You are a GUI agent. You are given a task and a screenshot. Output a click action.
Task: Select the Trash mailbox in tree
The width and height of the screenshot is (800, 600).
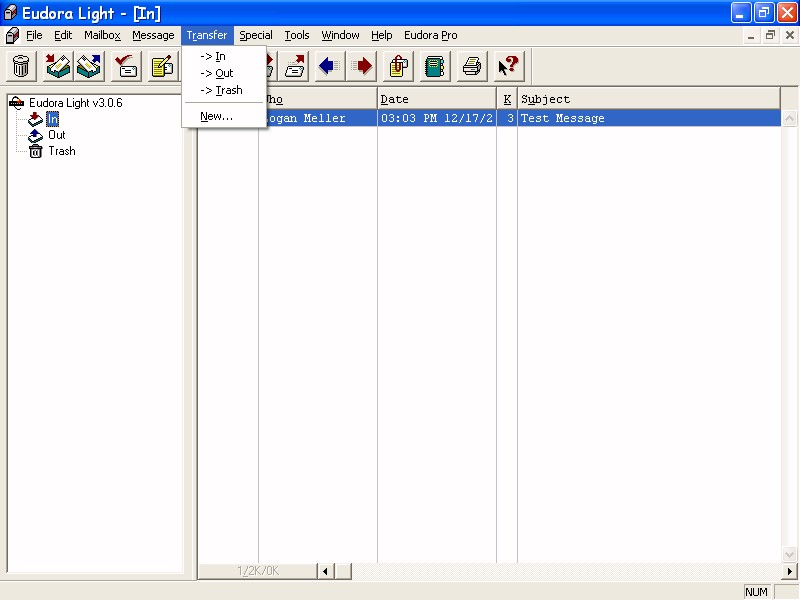62,151
